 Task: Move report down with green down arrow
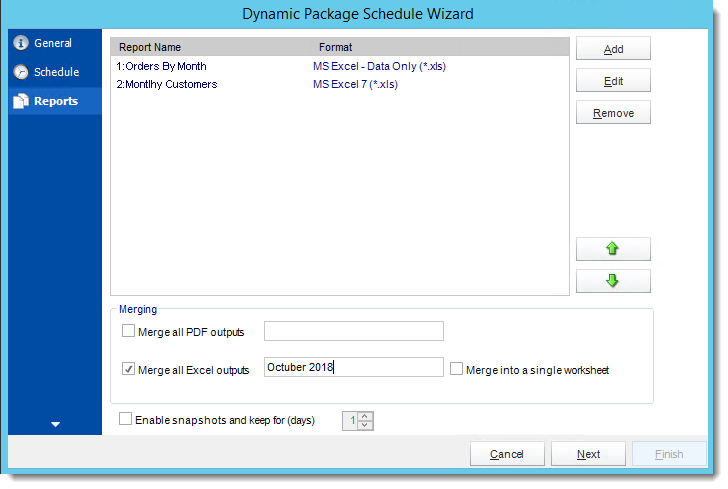pyautogui.click(x=613, y=281)
